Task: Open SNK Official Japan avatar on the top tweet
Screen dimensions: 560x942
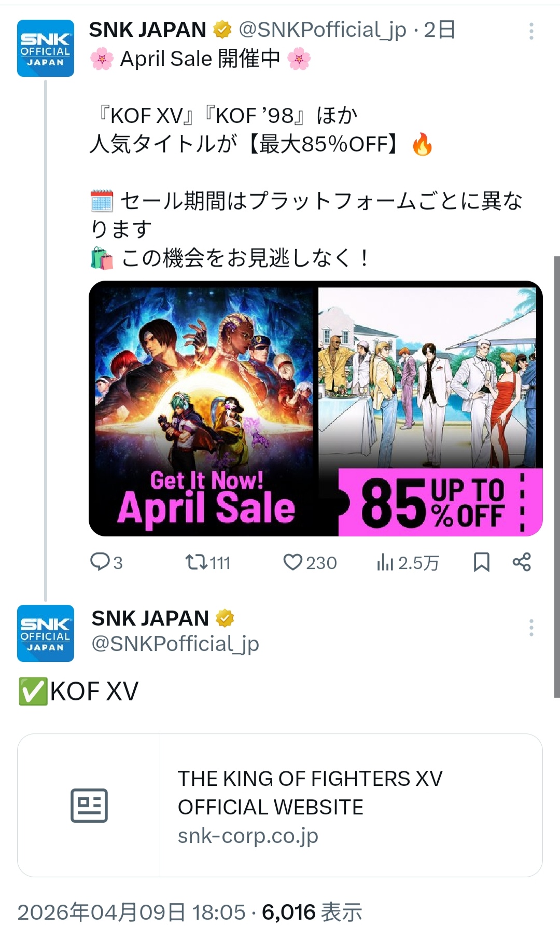Action: coord(46,48)
